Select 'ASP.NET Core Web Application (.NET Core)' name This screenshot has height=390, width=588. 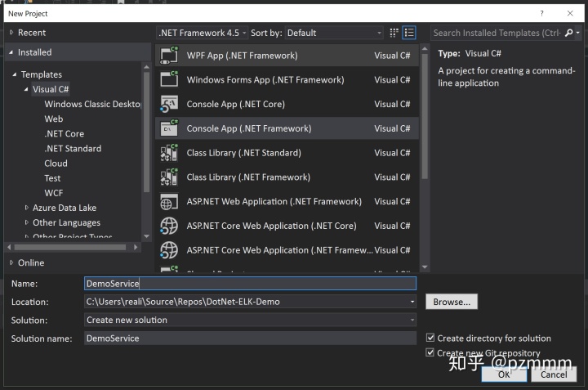271,226
